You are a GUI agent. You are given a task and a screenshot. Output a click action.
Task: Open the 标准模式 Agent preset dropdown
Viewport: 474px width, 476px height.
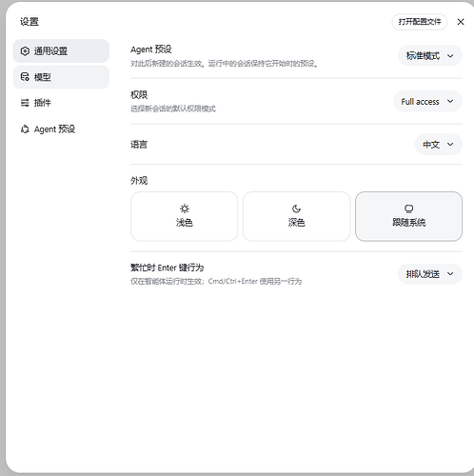click(430, 56)
